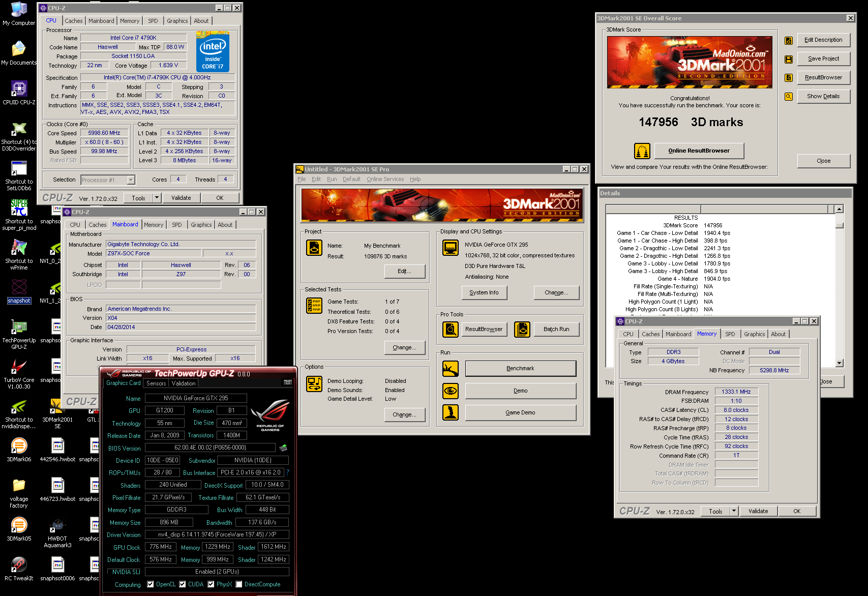Select the CPUID CPU-Z desktop shortcut

[19, 93]
